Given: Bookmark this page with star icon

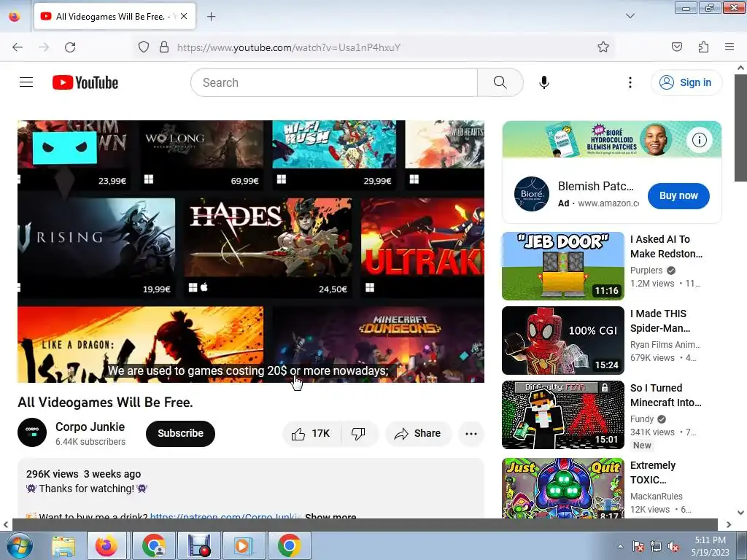Looking at the screenshot, I should click(x=603, y=47).
